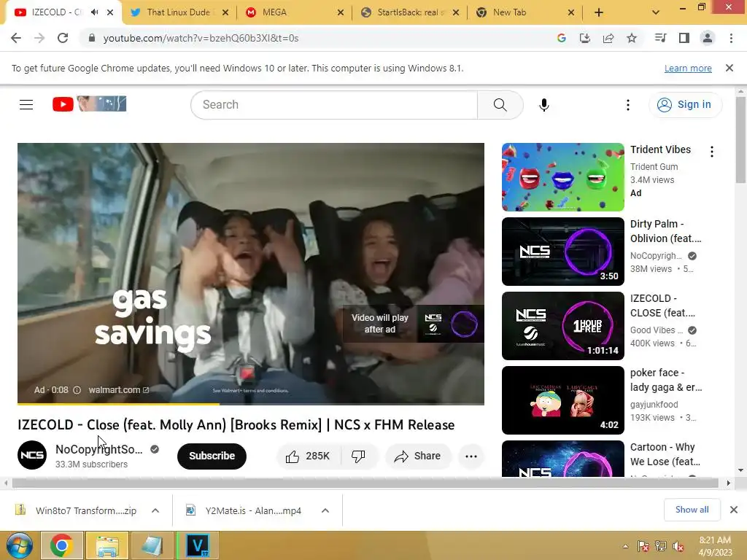747x560 pixels.
Task: Focus the YouTube Search field
Action: pos(334,105)
